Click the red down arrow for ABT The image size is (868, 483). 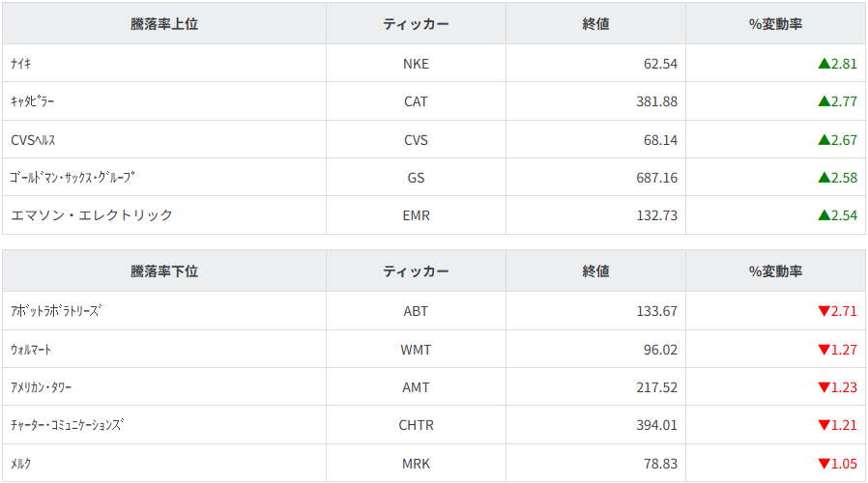(x=824, y=311)
